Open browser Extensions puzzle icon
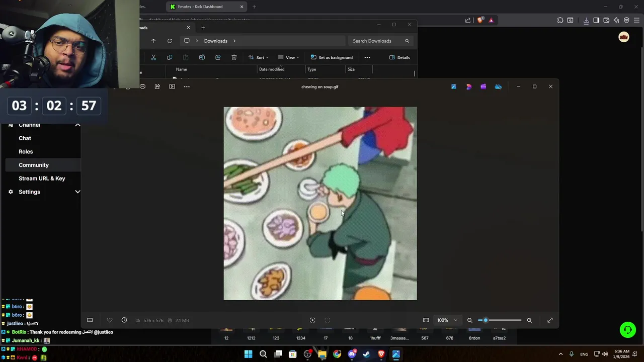 click(x=560, y=20)
